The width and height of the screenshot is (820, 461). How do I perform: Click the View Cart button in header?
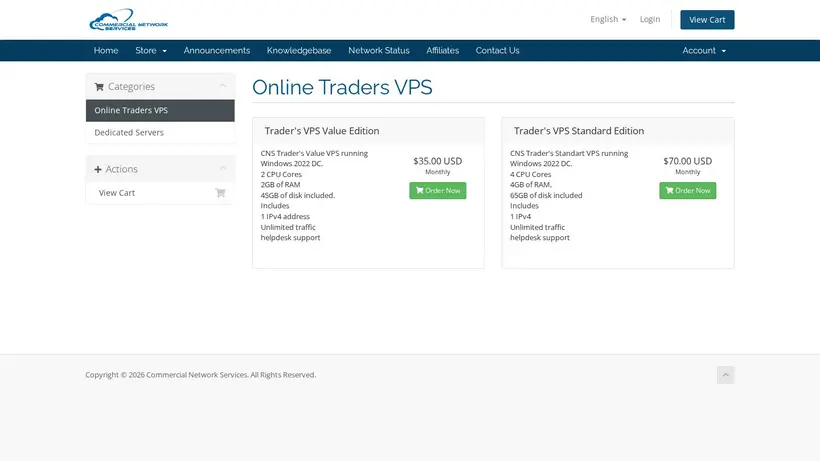pos(707,20)
